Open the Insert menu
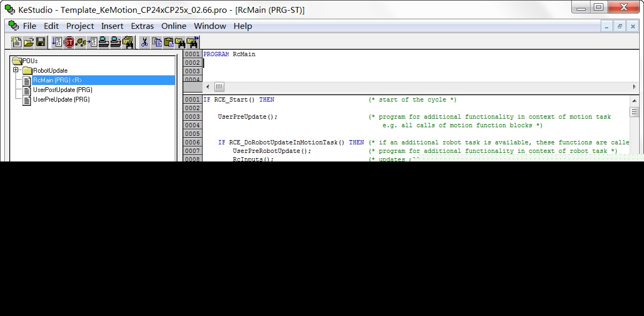The image size is (644, 316). (x=112, y=26)
